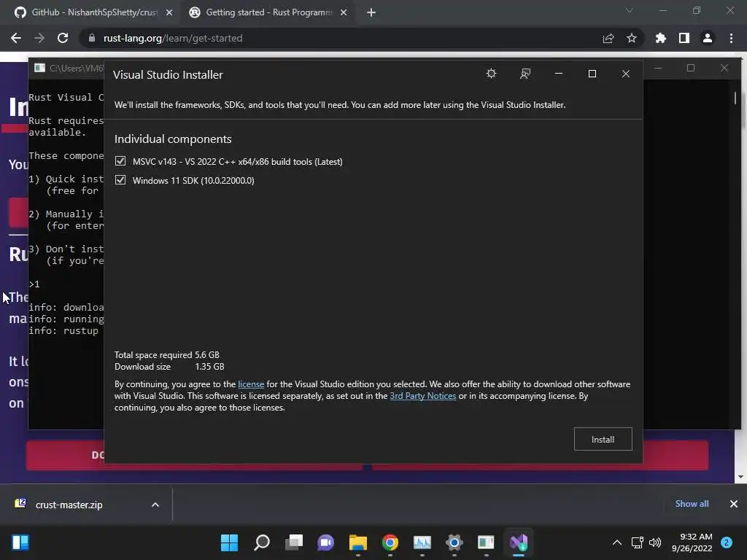
Task: Bookmark this page with star icon
Action: [632, 38]
